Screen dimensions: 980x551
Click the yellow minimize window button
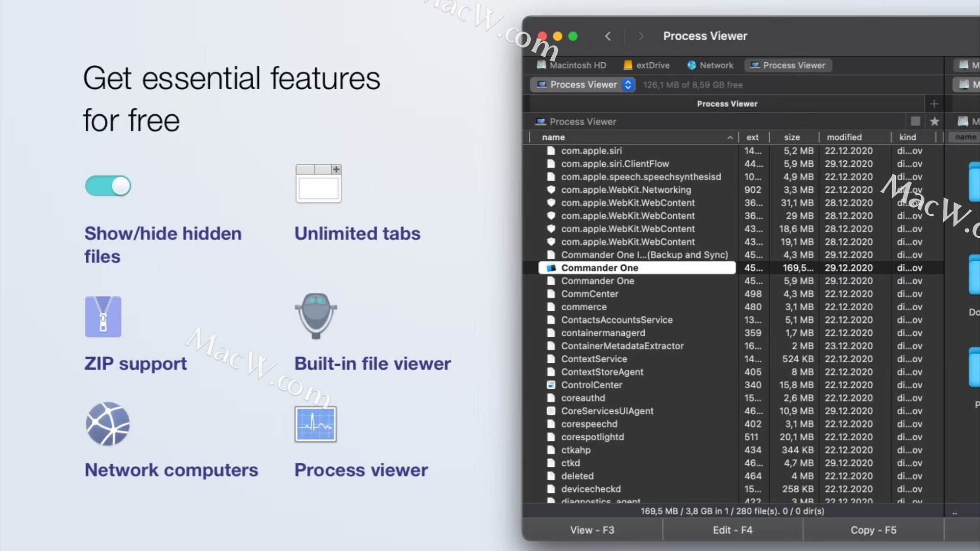coord(557,36)
